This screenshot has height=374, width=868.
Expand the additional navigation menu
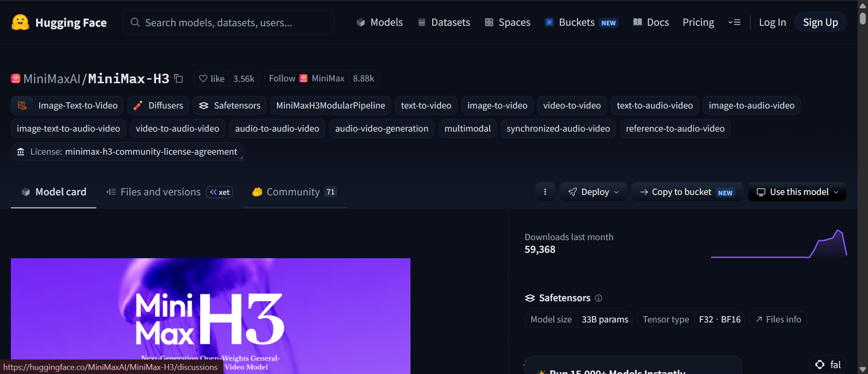(x=734, y=22)
